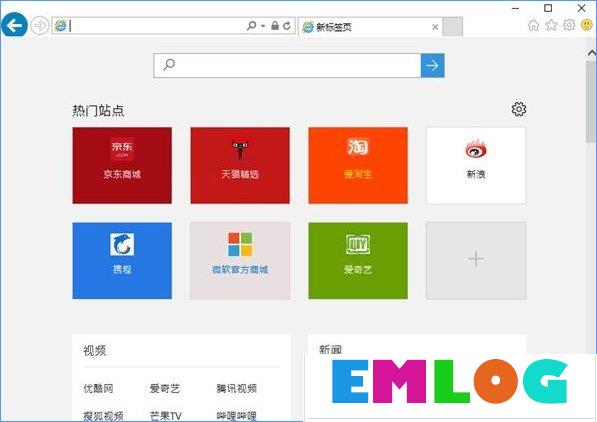
Task: Open the green 爱奇艺 tile
Action: click(x=358, y=261)
